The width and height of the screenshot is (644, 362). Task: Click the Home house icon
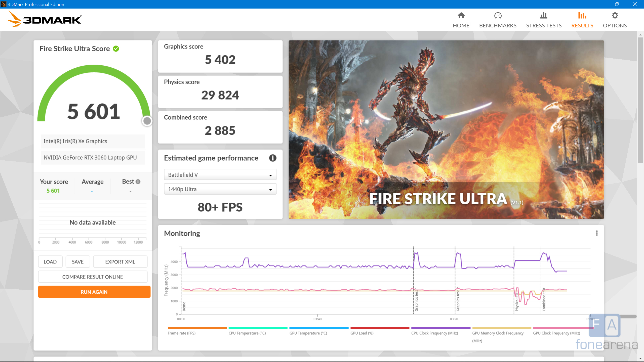[461, 16]
